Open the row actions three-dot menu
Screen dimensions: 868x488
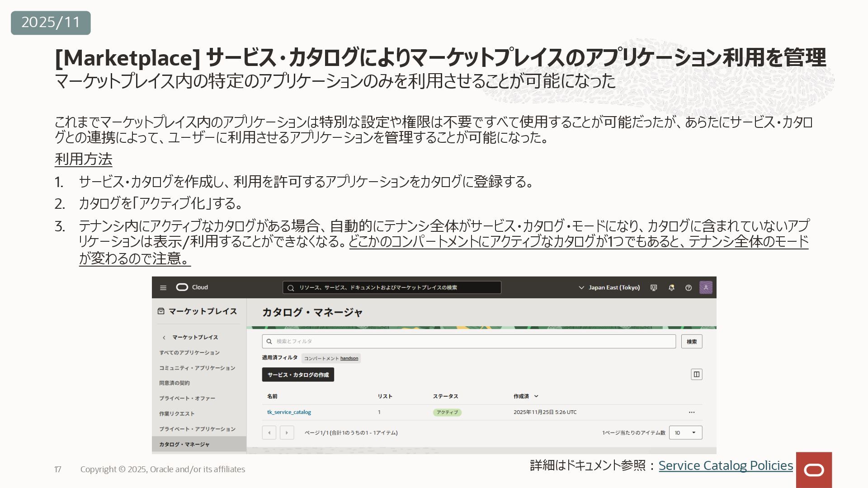tap(692, 412)
